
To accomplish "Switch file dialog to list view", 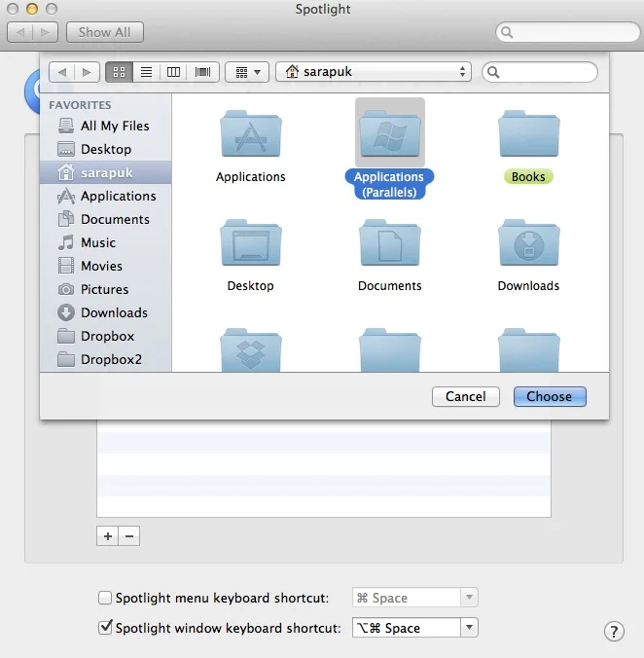I will (x=146, y=72).
